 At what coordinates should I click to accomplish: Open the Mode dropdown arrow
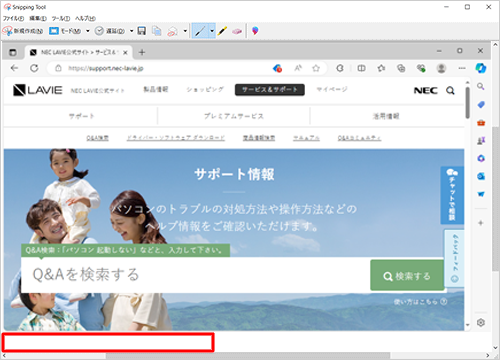coord(88,31)
